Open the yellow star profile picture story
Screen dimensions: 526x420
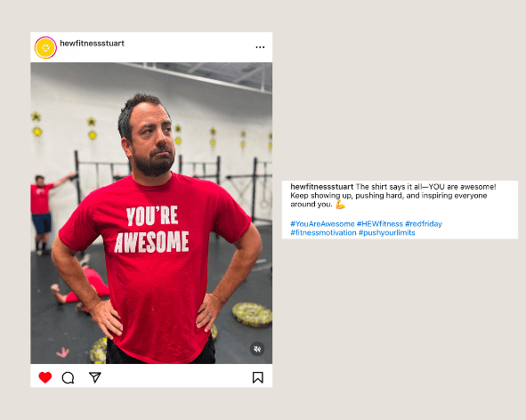(45, 48)
